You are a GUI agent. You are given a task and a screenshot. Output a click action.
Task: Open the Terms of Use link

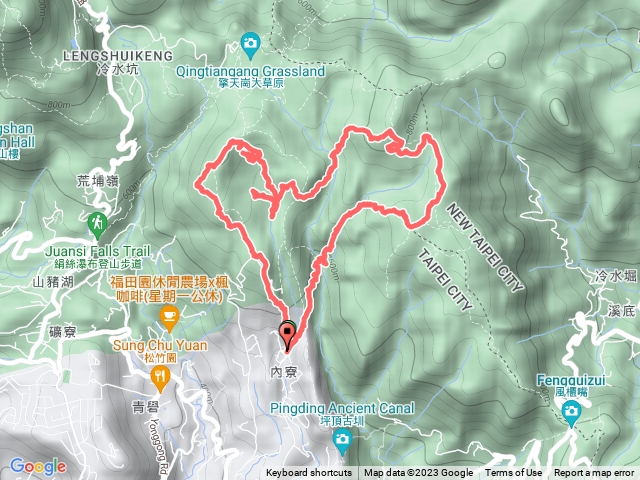513,473
